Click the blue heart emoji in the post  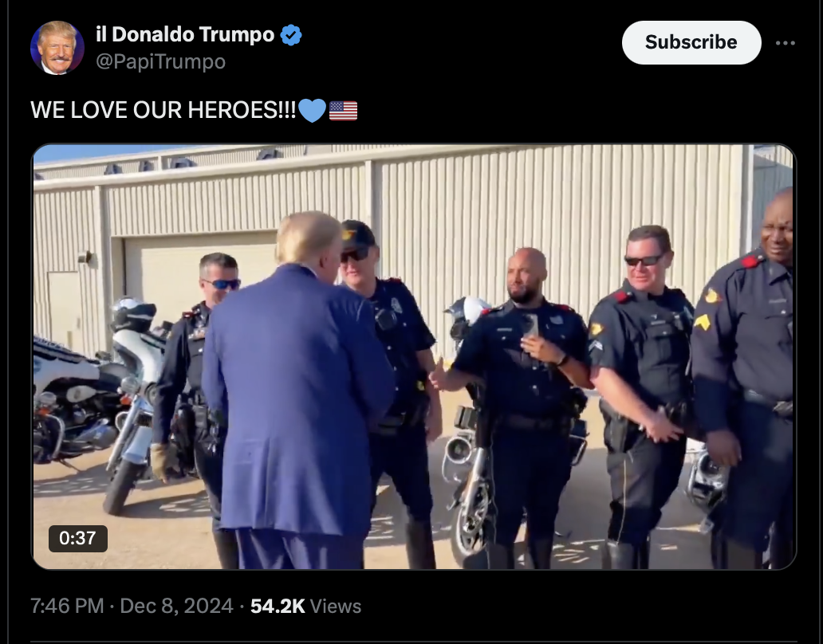click(x=313, y=111)
